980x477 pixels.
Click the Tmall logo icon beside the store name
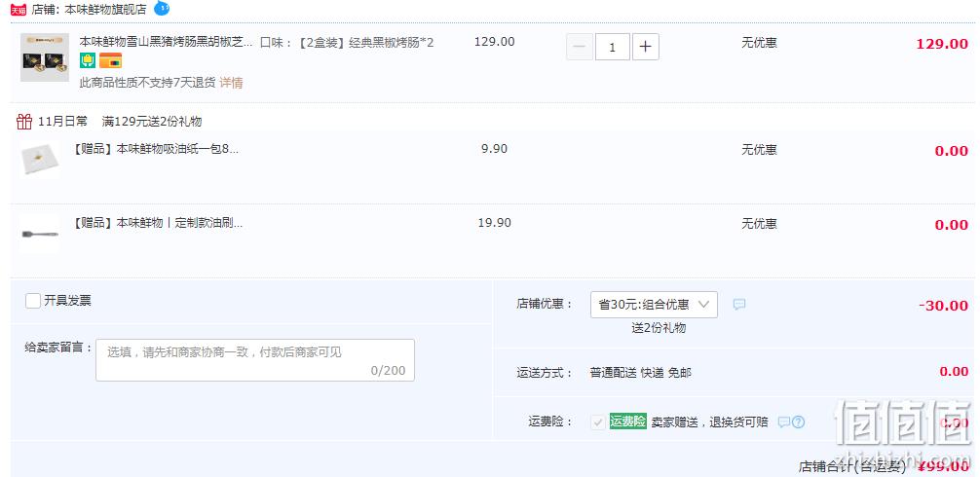[19, 10]
